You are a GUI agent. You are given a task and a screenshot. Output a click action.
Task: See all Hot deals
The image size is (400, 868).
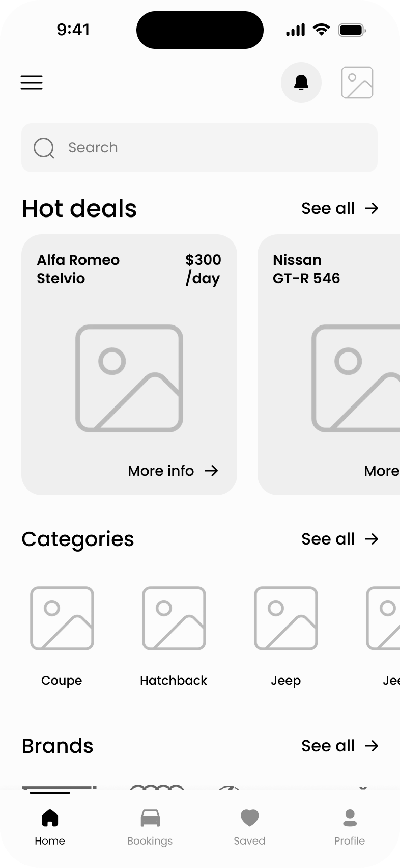pos(339,208)
